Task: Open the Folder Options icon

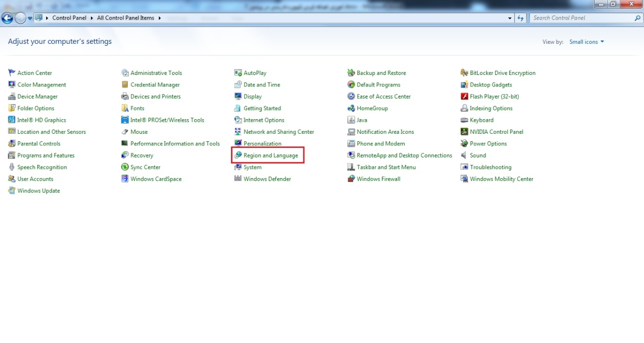Action: (12, 108)
